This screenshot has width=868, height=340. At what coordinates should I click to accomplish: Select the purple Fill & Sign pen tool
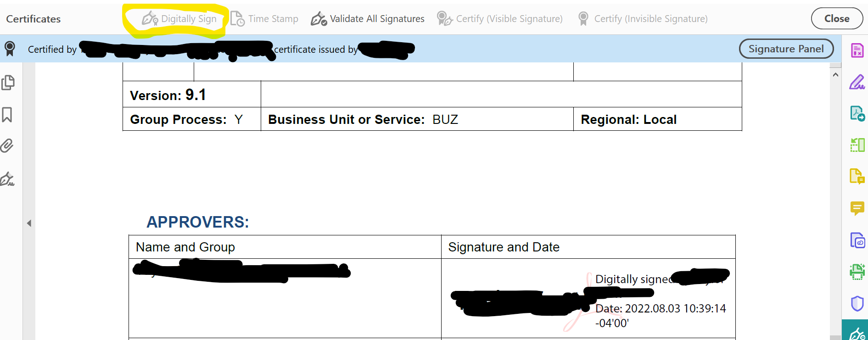[857, 82]
